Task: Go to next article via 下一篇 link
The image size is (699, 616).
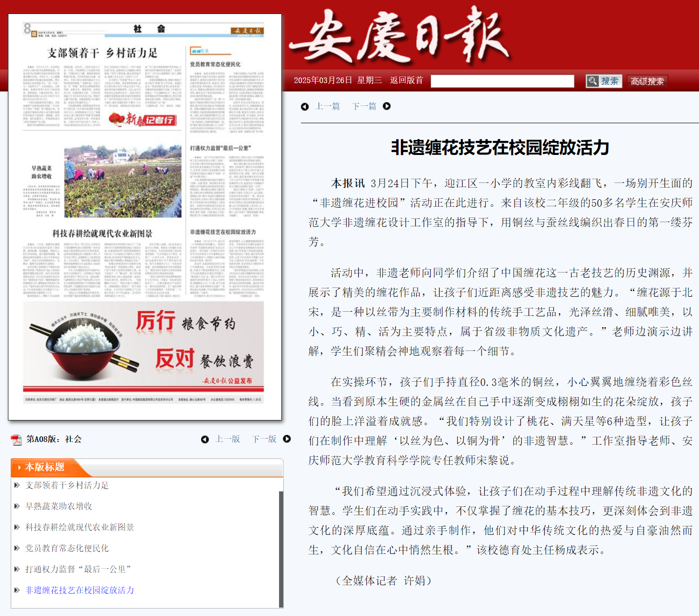Action: (364, 106)
